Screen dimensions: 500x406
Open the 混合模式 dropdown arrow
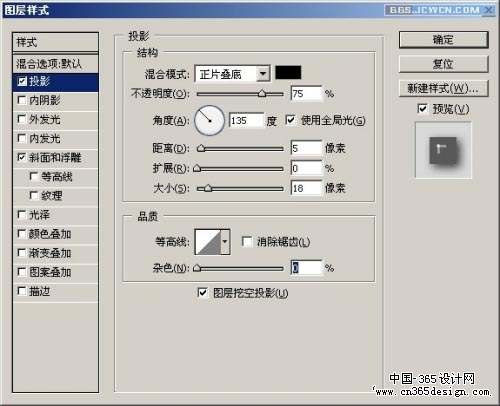(x=263, y=74)
